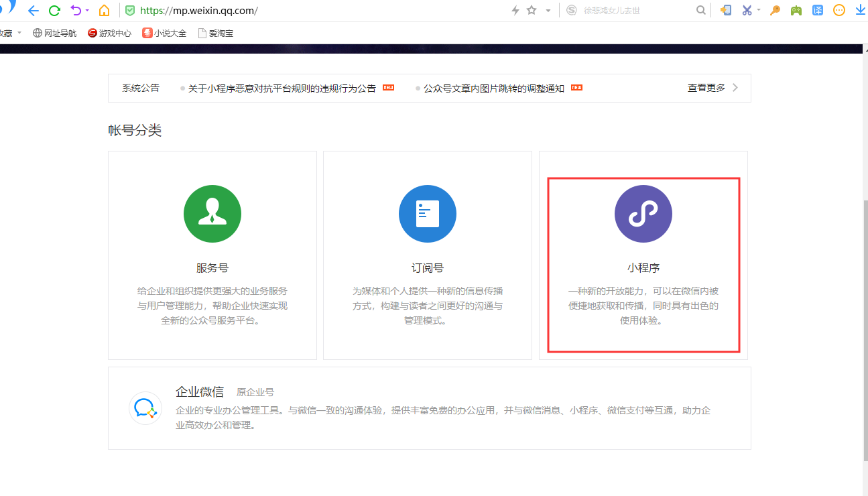This screenshot has height=496, width=868.
Task: Click the 企业微信 description text
Action: tap(443, 418)
